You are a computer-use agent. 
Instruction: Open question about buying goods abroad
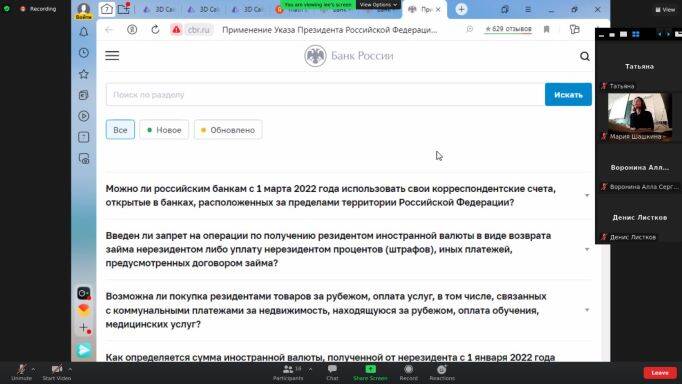point(326,310)
